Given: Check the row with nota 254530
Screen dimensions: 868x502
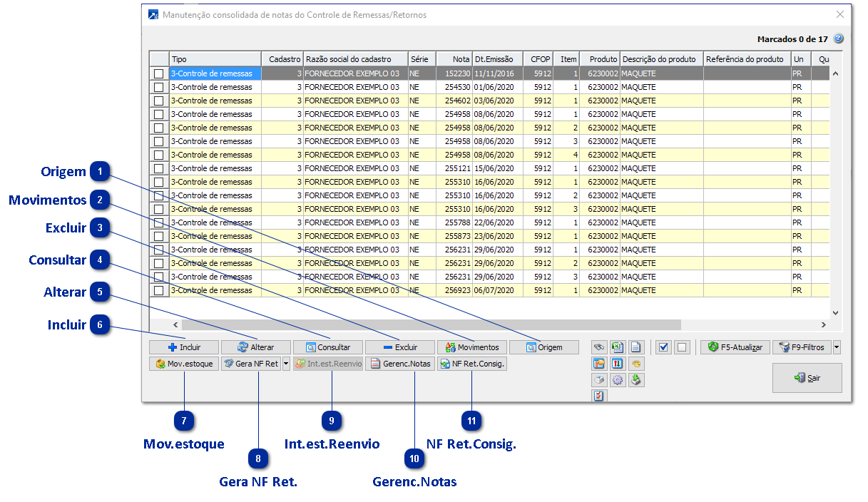Looking at the screenshot, I should (158, 87).
